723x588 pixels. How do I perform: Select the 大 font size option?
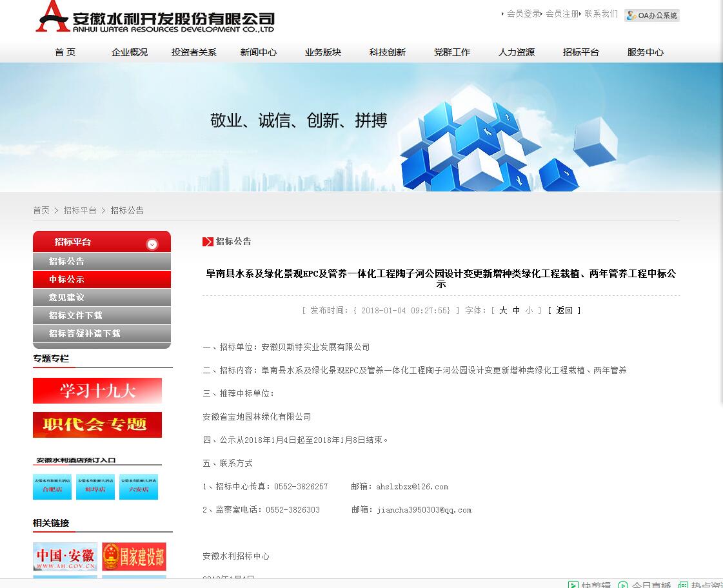tap(503, 311)
